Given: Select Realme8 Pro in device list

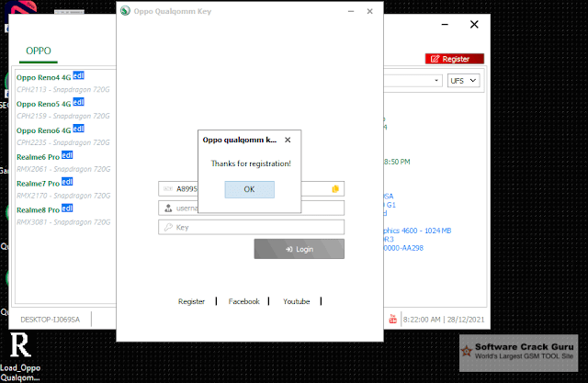Looking at the screenshot, I should pyautogui.click(x=38, y=210).
